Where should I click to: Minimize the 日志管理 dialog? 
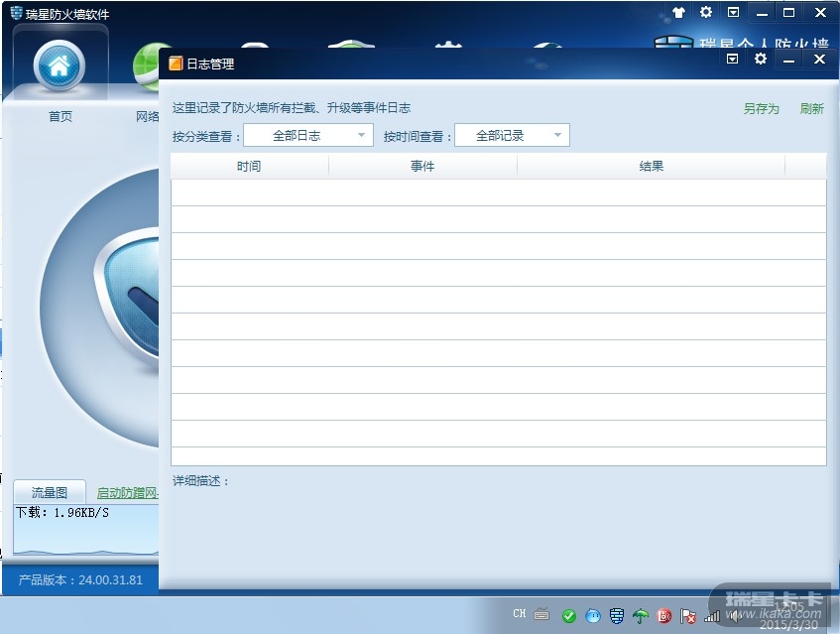coord(788,60)
